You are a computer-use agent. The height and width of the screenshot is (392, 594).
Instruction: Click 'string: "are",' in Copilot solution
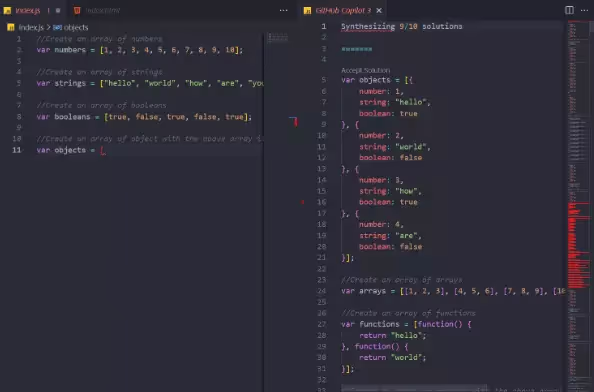tap(390, 236)
